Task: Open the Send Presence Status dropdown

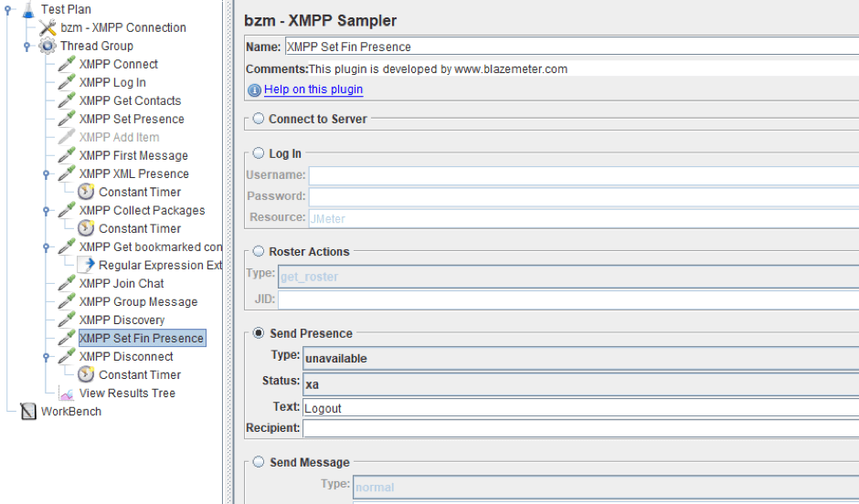Action: pos(580,384)
